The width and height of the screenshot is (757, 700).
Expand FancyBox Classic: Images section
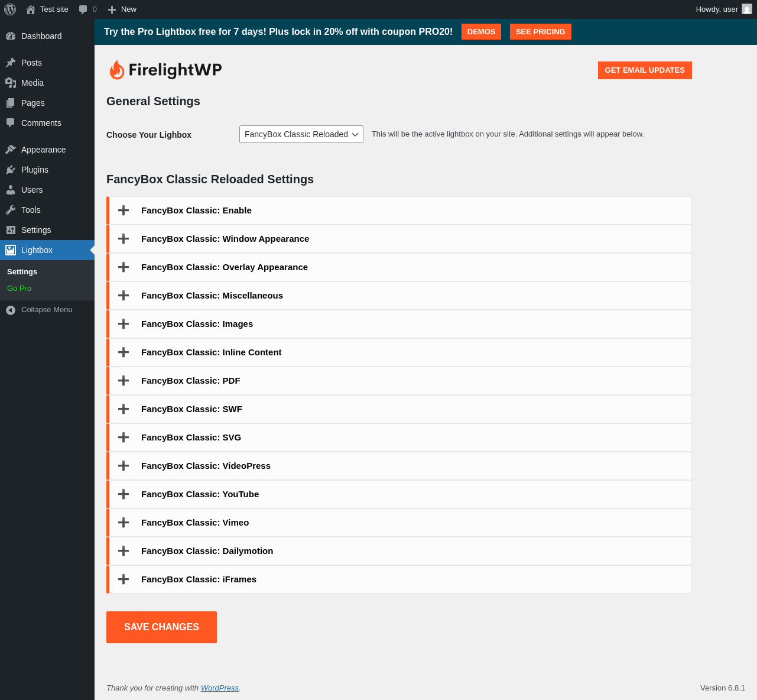tap(399, 324)
